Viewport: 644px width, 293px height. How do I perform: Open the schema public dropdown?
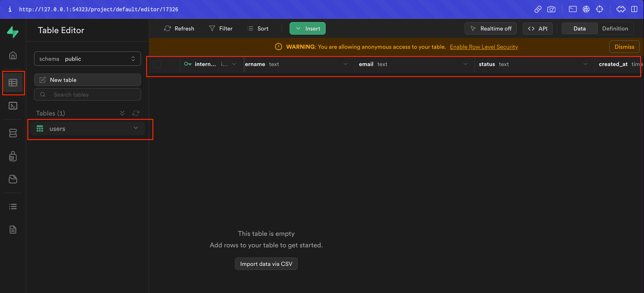point(87,59)
